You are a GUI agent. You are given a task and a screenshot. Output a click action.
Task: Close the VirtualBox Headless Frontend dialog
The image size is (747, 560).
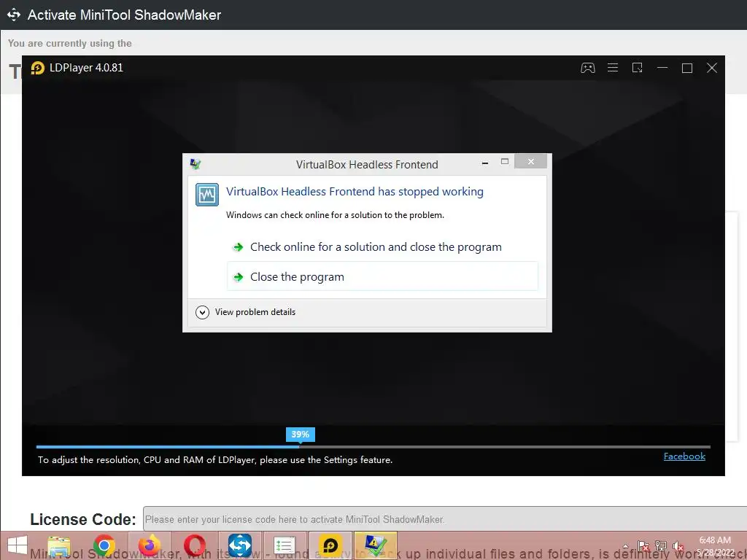pos(530,161)
